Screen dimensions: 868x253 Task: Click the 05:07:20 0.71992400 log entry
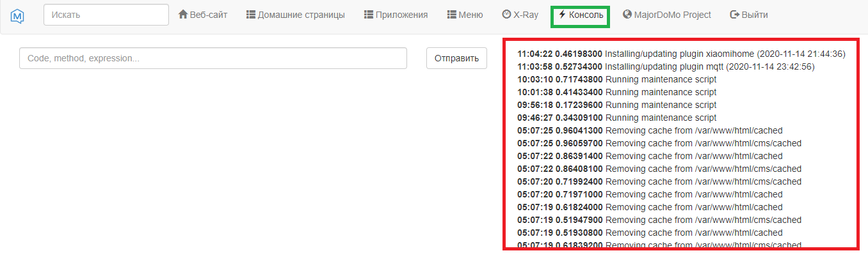pos(659,181)
